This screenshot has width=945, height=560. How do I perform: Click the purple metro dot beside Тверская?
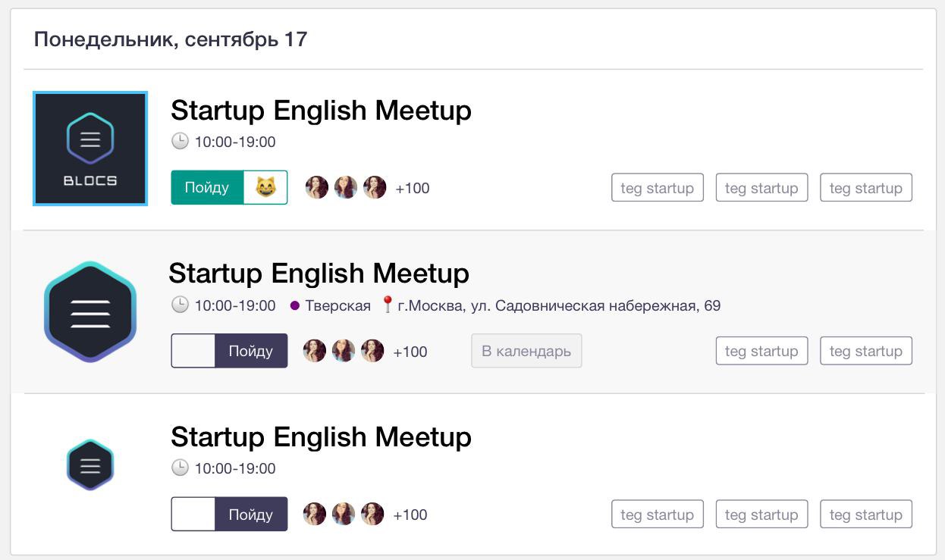295,306
